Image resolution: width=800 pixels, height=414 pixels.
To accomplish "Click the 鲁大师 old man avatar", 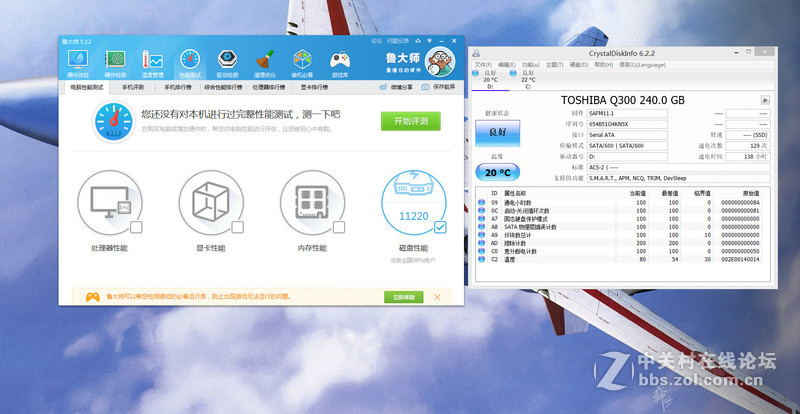I will coord(439,61).
